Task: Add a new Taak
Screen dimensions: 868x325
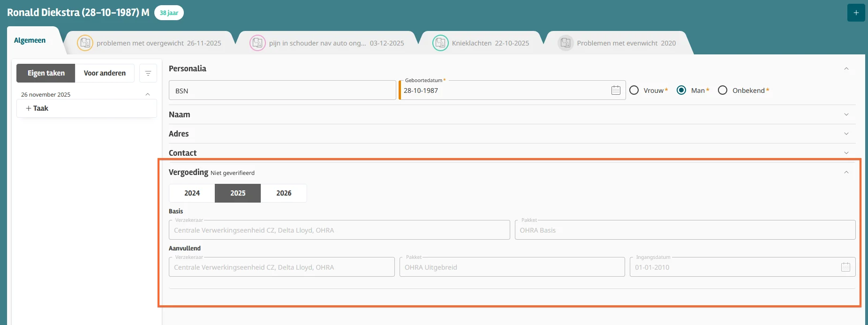Action: pos(38,108)
